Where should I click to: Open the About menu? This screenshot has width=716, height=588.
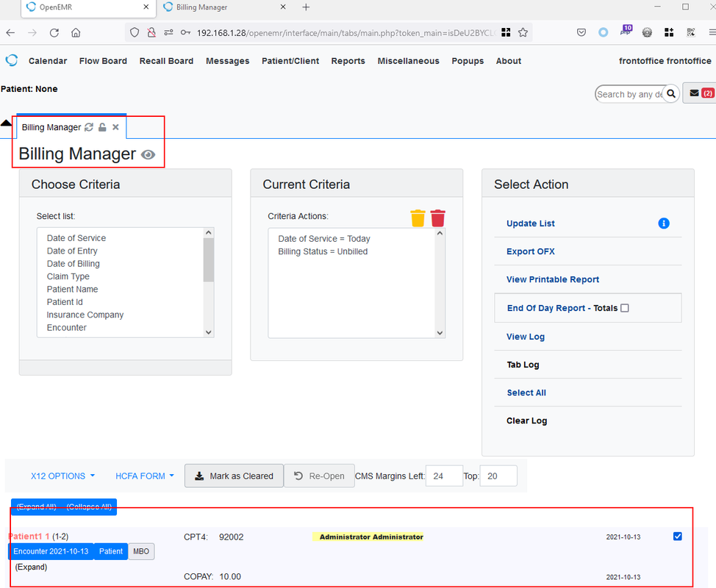508,61
